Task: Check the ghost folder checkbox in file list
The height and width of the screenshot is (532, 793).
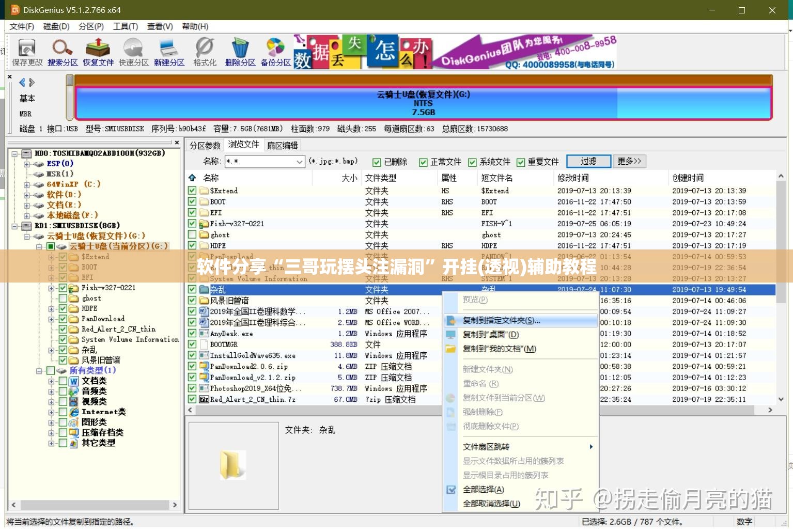Action: (192, 234)
